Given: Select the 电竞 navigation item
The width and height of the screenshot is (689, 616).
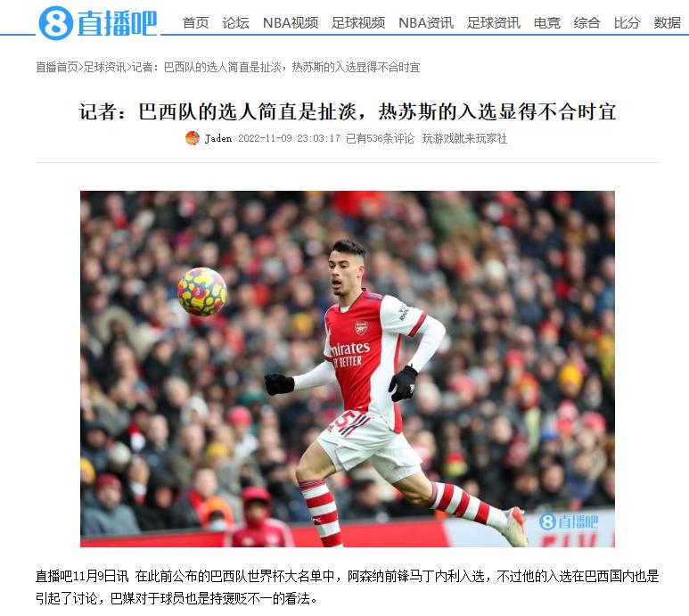Looking at the screenshot, I should coord(547,23).
